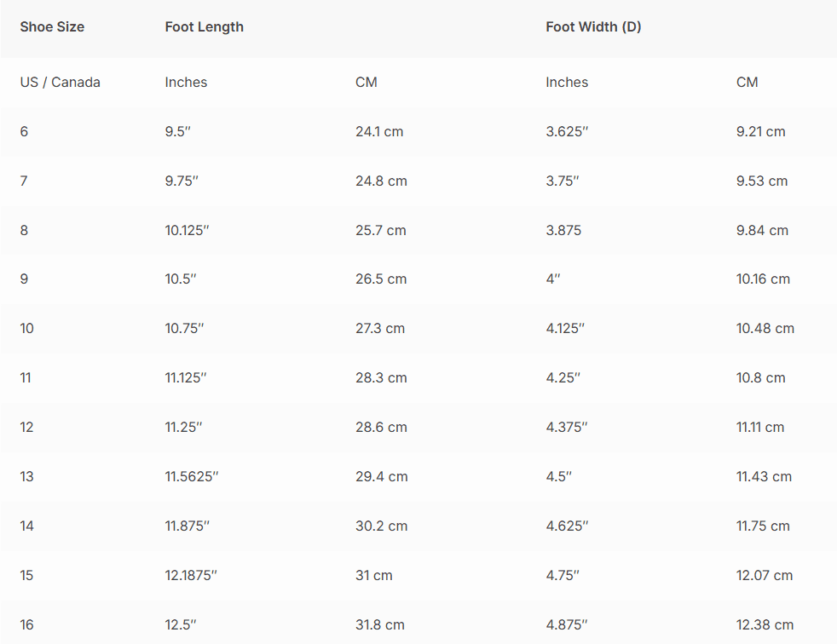Select the 4″ foot width cell
This screenshot has width=837, height=644.
553,279
